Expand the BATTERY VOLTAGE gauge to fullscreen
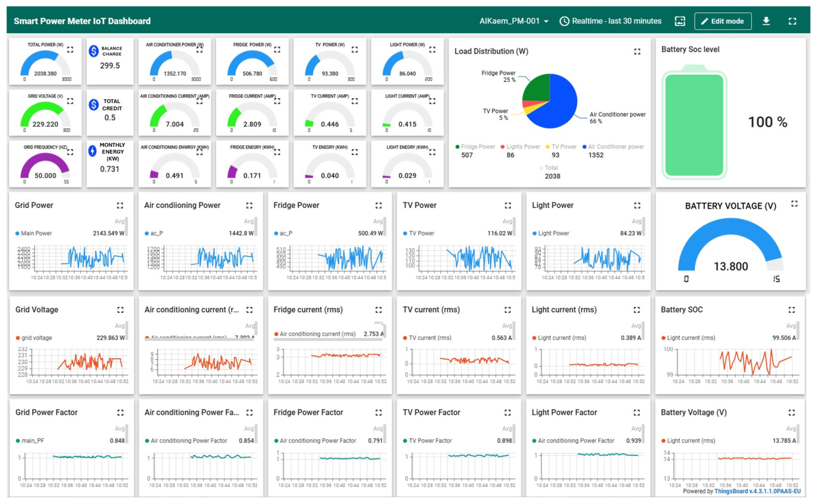Image resolution: width=815 pixels, height=504 pixels. coord(794,204)
